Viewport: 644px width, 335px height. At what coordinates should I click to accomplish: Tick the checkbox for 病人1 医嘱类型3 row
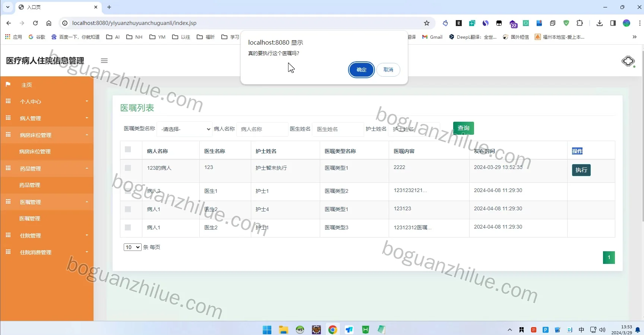pos(128,227)
